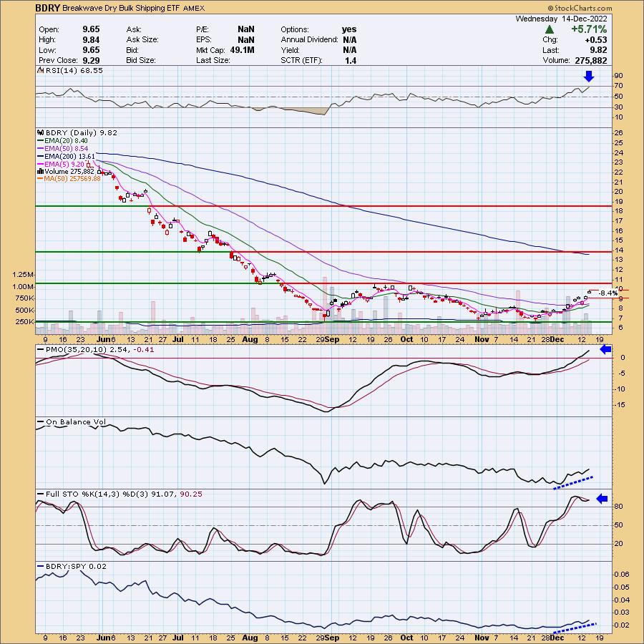Click the line marker beside Full STO label
644x644 pixels.
(41, 494)
